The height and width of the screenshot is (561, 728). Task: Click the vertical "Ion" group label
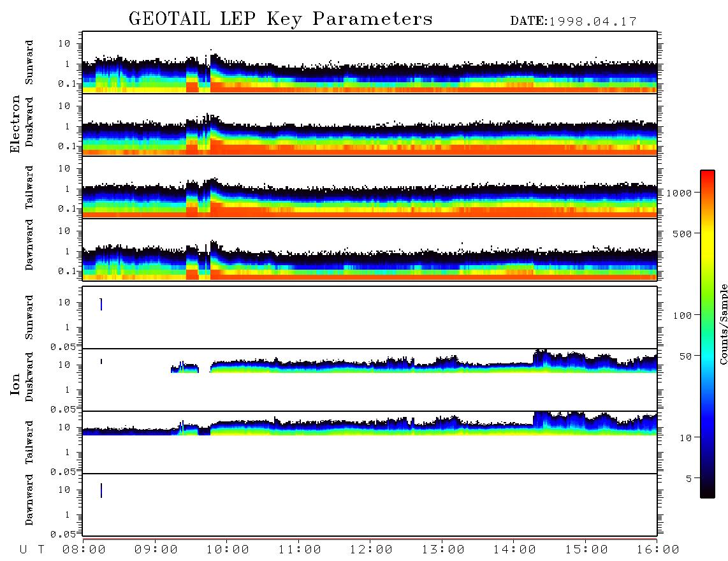point(15,384)
